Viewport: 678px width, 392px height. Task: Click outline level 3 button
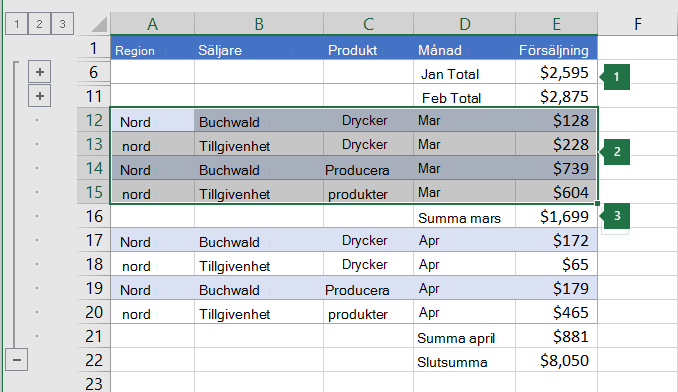pos(62,24)
